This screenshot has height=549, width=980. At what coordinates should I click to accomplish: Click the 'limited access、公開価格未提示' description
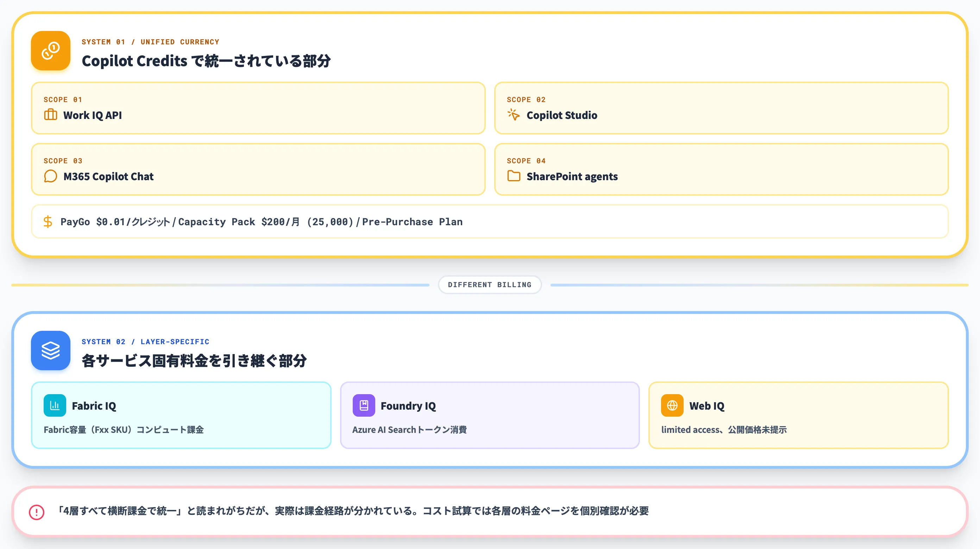[724, 430]
